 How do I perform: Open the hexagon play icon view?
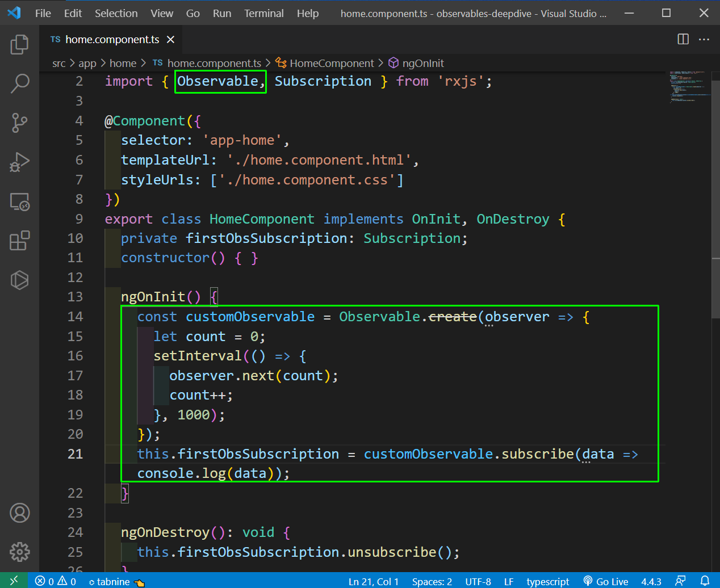[x=19, y=280]
